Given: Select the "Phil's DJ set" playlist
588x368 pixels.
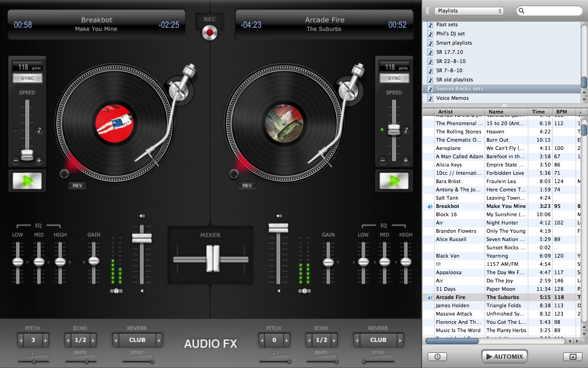Looking at the screenshot, I should pos(450,34).
